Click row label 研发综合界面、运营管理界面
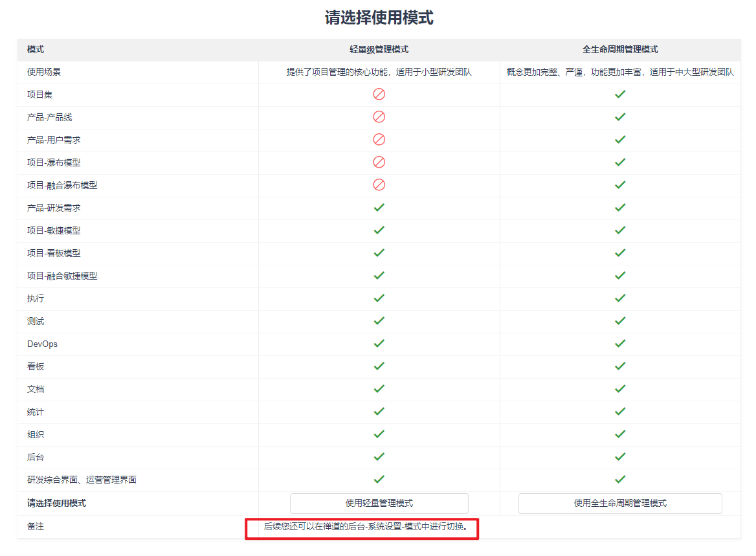 click(82, 480)
